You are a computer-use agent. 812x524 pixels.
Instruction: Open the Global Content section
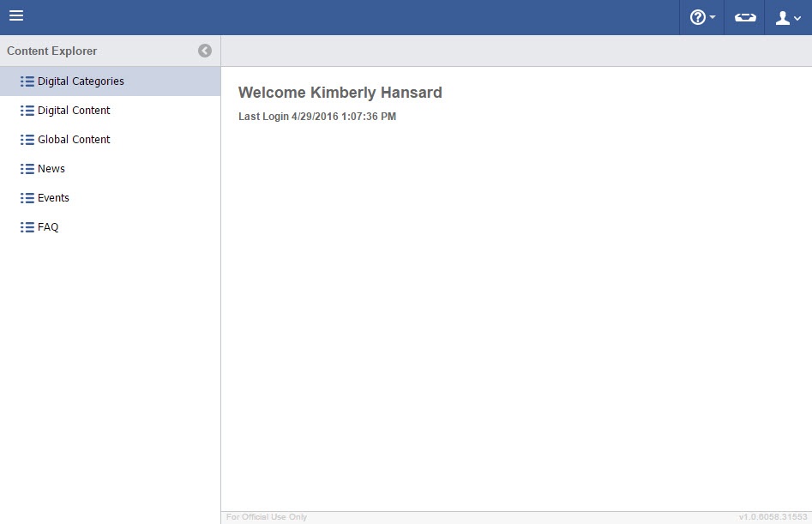tap(74, 140)
